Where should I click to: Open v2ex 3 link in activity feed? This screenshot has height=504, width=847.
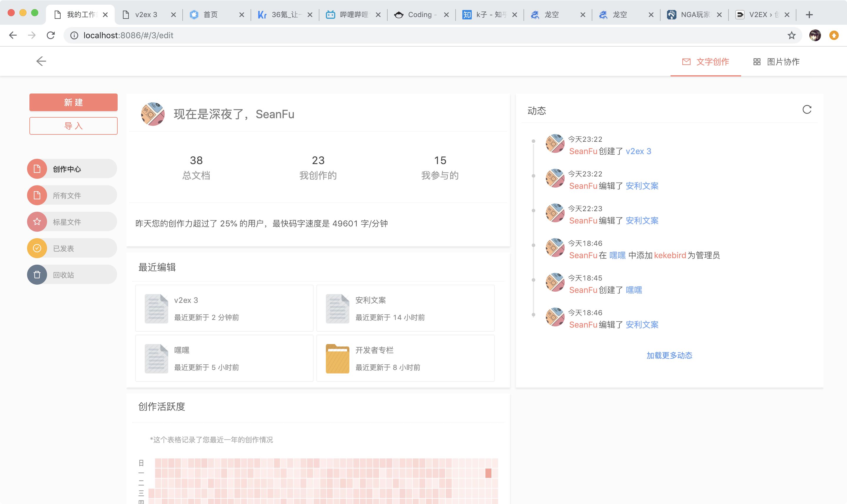coord(638,151)
